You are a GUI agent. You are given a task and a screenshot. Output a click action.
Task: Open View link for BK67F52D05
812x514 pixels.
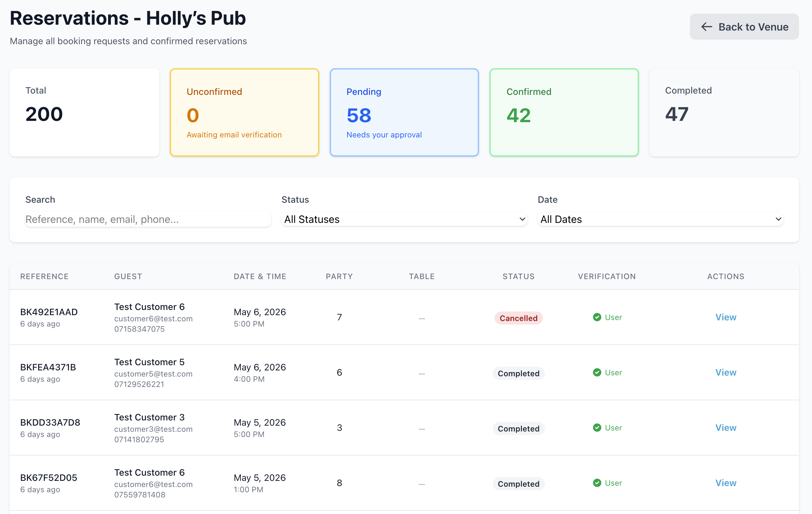point(726,483)
